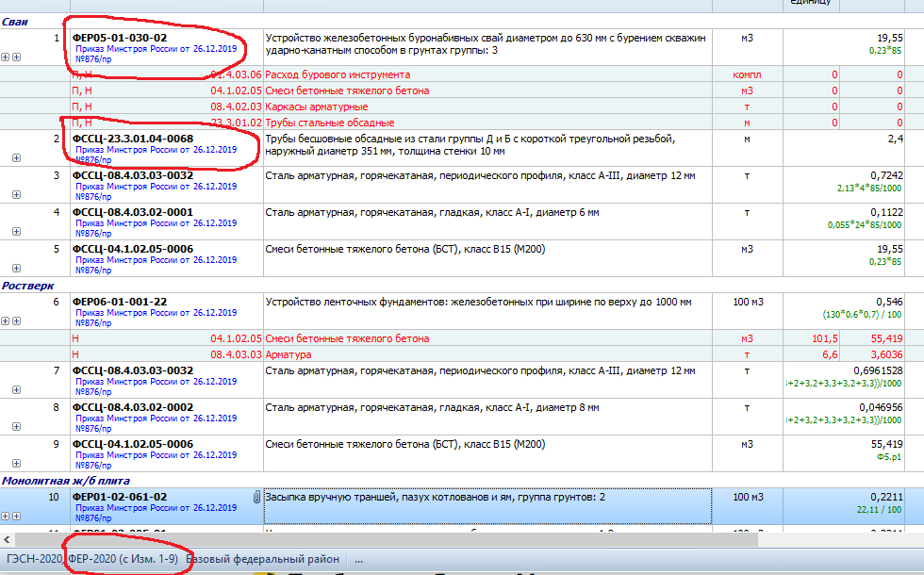This screenshot has height=575, width=924.
Task: Select code cell ФЕР01-02-061-02
Action: [x=120, y=497]
